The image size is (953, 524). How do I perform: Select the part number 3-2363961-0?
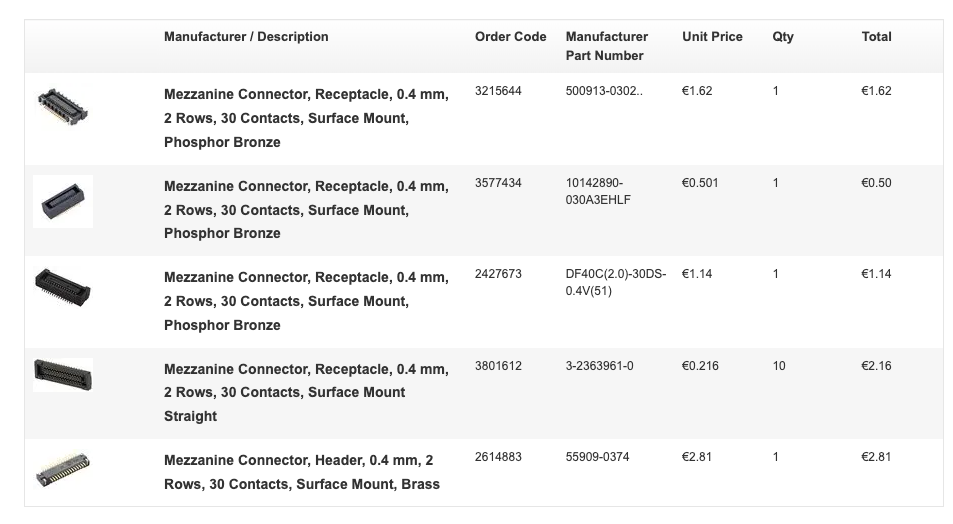(x=599, y=366)
